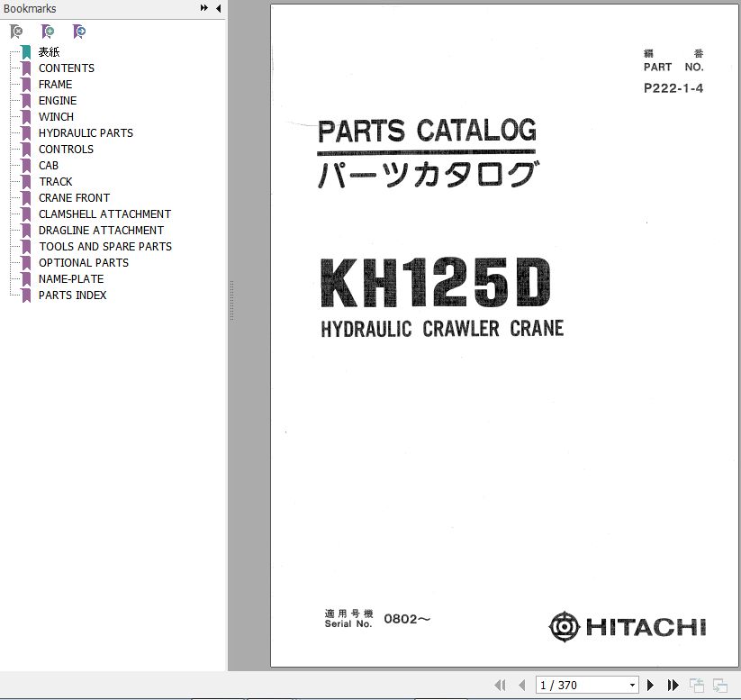Click the panel splitter handle beside document
741x700 pixels.
[231, 301]
